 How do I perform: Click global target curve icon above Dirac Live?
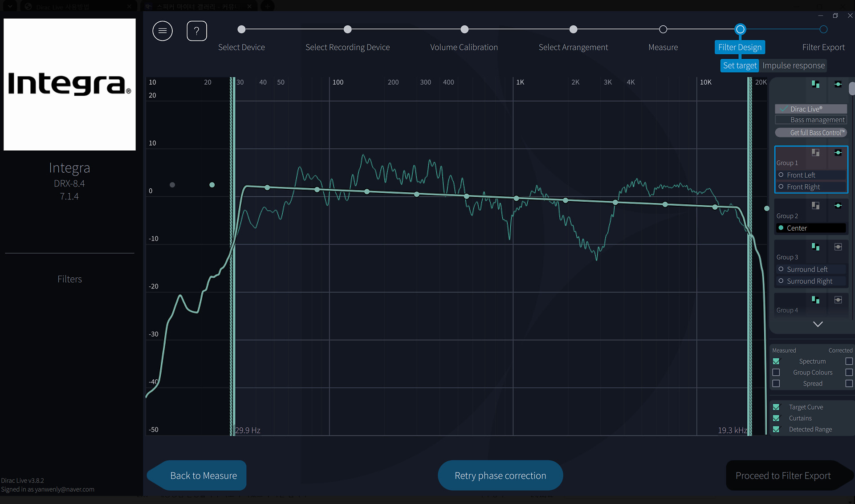coord(838,84)
